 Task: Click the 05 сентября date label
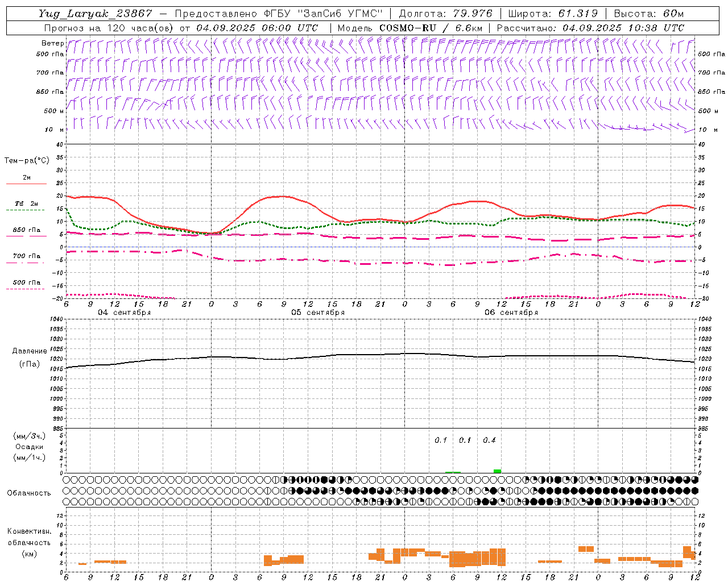pos(318,313)
